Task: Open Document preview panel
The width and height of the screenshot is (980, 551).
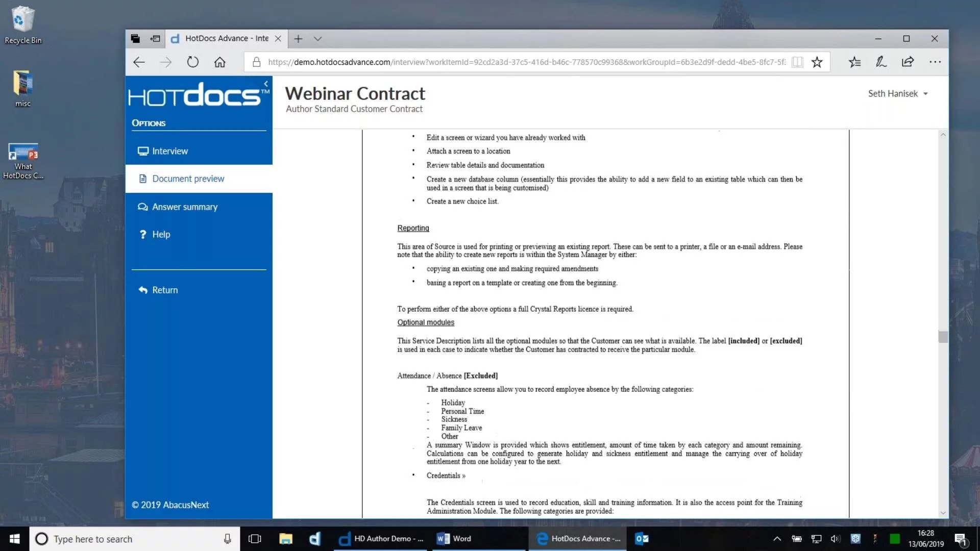Action: click(x=188, y=178)
